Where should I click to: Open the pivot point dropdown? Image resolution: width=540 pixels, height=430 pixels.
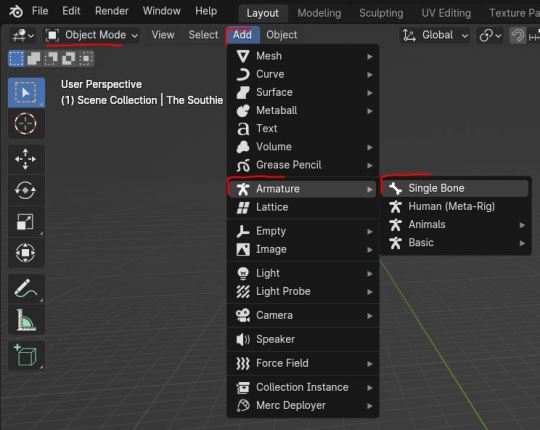click(x=490, y=35)
